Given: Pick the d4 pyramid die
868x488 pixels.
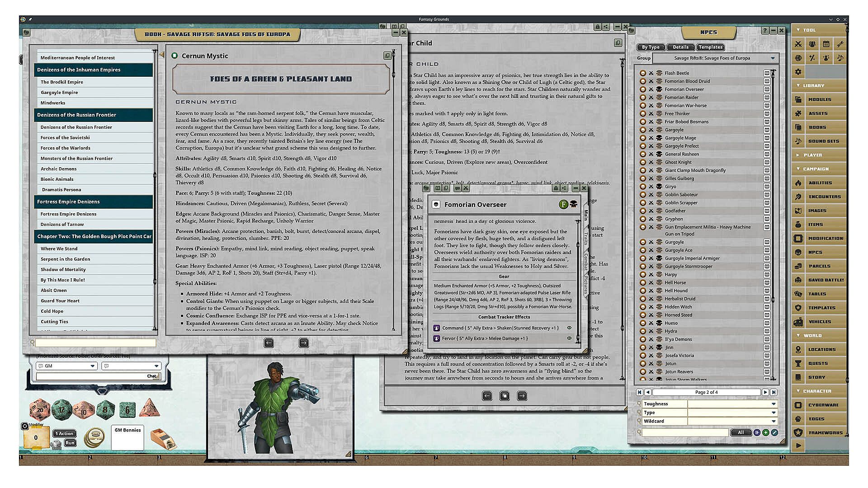Looking at the screenshot, I should 150,408.
